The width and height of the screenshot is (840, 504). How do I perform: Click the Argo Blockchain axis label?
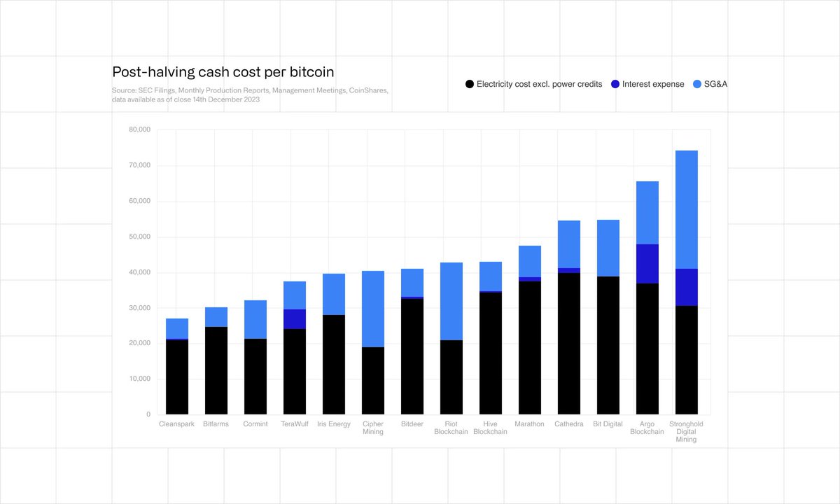pos(647,428)
